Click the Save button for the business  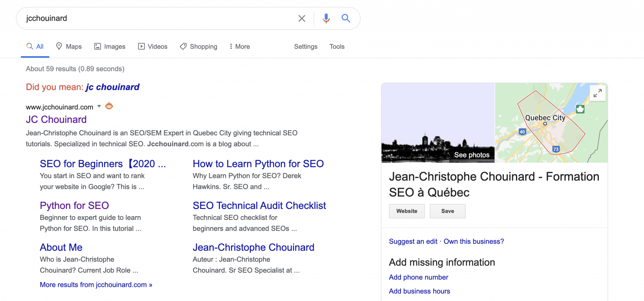(447, 211)
